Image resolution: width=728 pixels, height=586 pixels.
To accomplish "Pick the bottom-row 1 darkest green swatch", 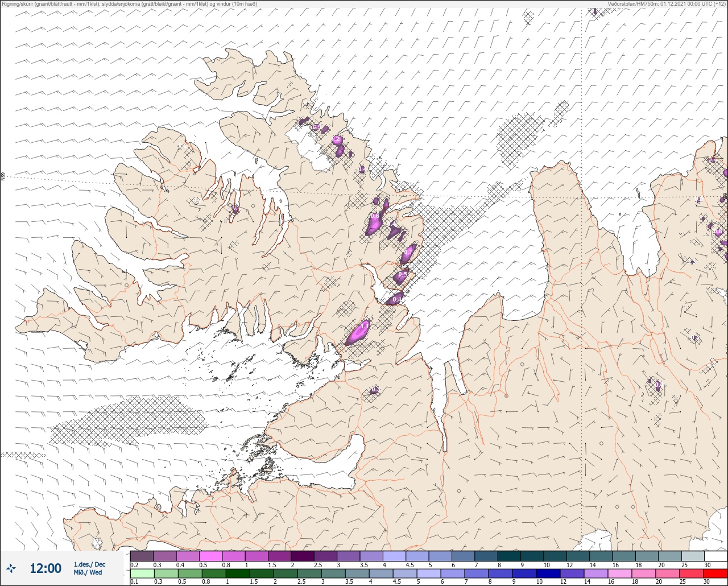I will tap(238, 573).
